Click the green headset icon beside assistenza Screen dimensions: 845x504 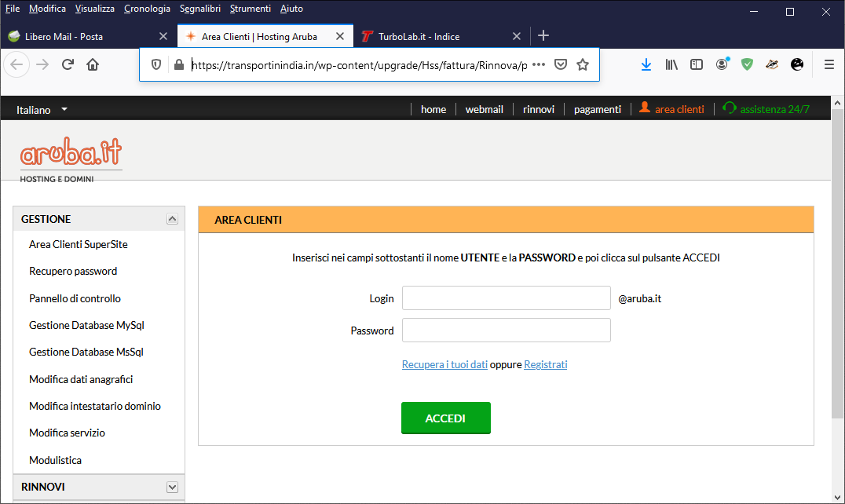pos(729,108)
